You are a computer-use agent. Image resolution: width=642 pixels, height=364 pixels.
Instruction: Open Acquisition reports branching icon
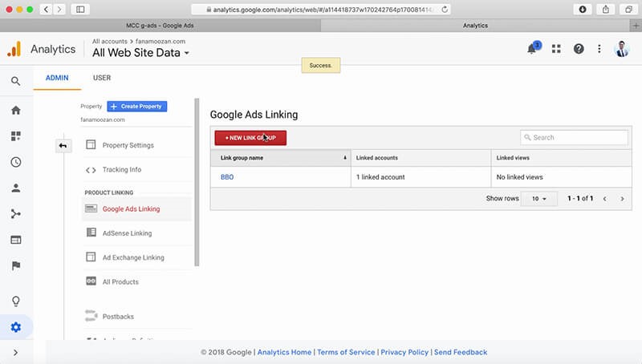15,214
